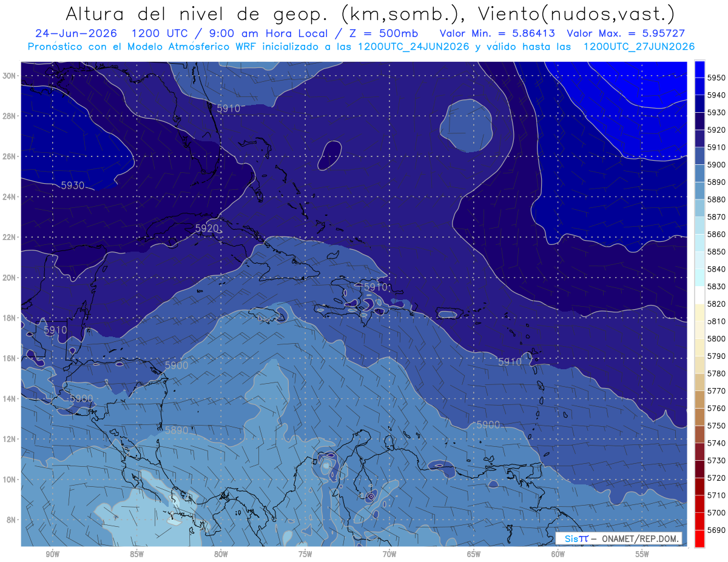Click the 20N latitude axis label

point(10,278)
